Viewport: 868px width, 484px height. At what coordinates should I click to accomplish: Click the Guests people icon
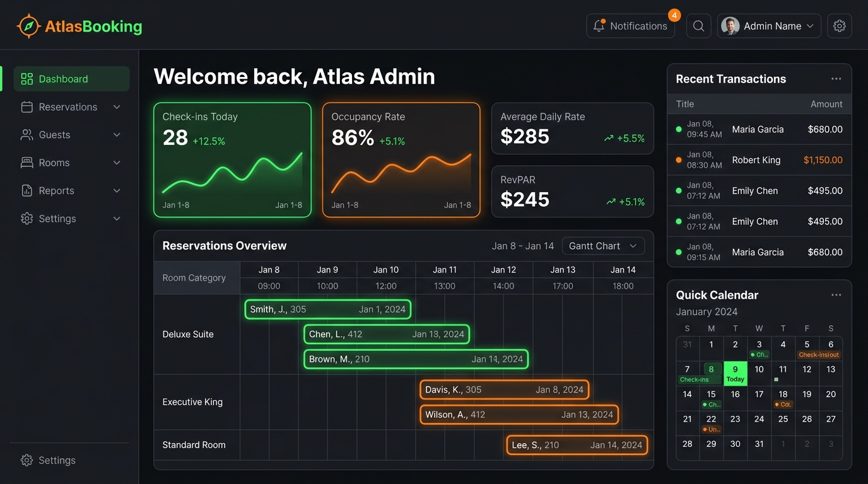26,135
